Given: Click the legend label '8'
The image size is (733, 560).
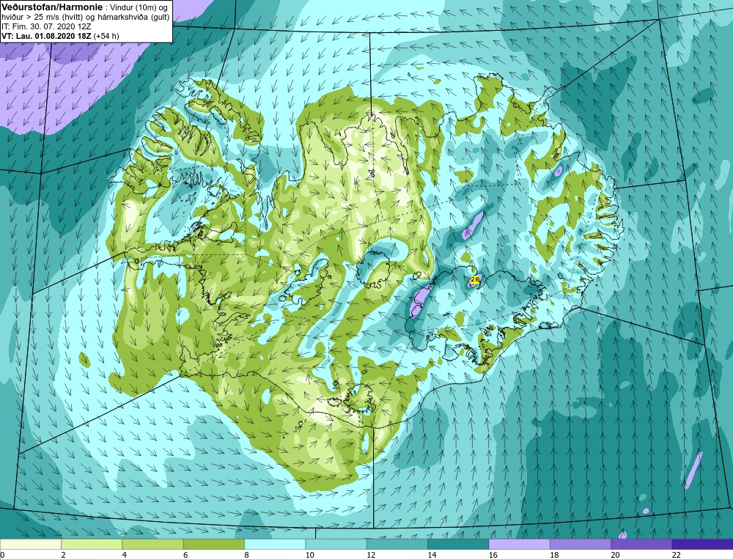Looking at the screenshot, I should pyautogui.click(x=246, y=555).
